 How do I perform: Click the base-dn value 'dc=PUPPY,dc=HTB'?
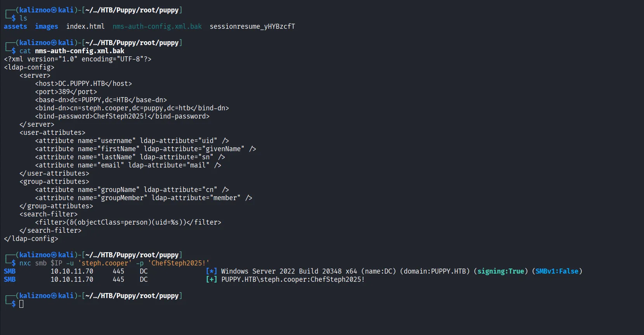pos(99,100)
